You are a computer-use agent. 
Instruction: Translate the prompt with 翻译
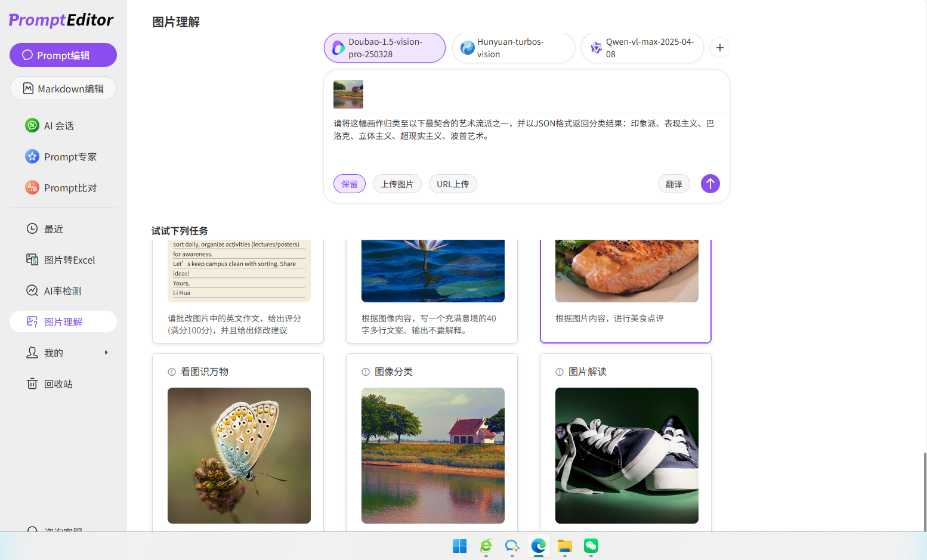pos(673,184)
